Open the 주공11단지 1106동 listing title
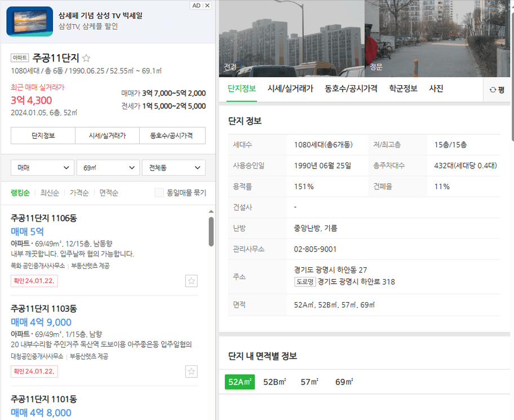This screenshot has width=514, height=420. tap(44, 218)
